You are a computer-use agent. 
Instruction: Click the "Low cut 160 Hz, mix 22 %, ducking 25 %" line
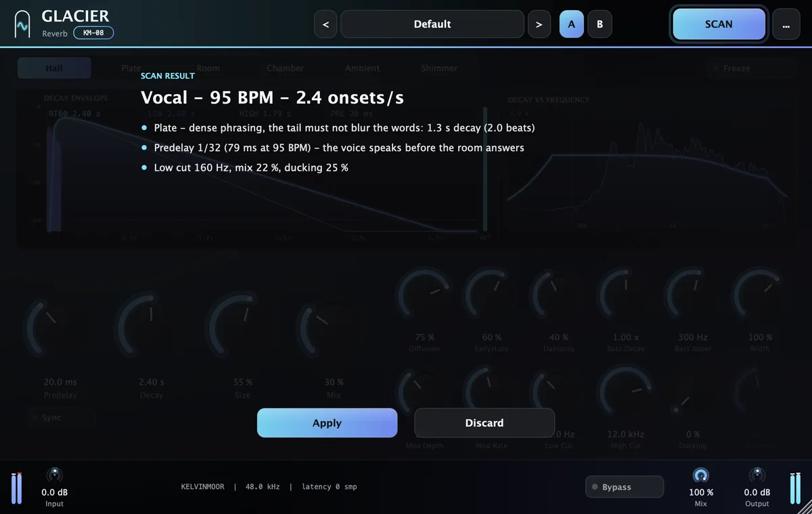(251, 167)
